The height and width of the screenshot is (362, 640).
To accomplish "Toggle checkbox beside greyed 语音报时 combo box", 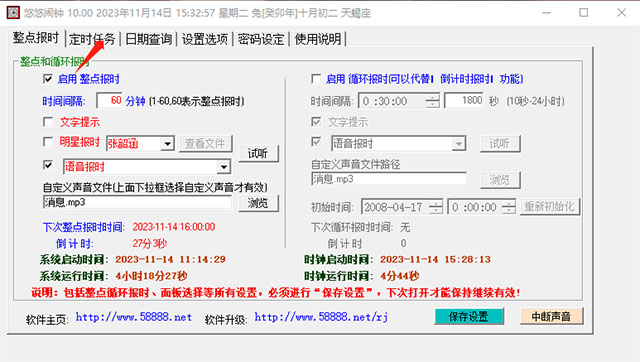I will pos(316,142).
